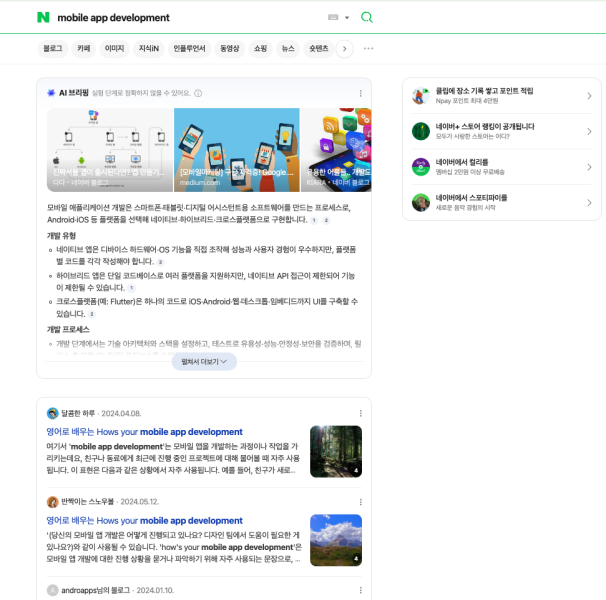Click the 달콤한 하루 post description text

(x=173, y=458)
